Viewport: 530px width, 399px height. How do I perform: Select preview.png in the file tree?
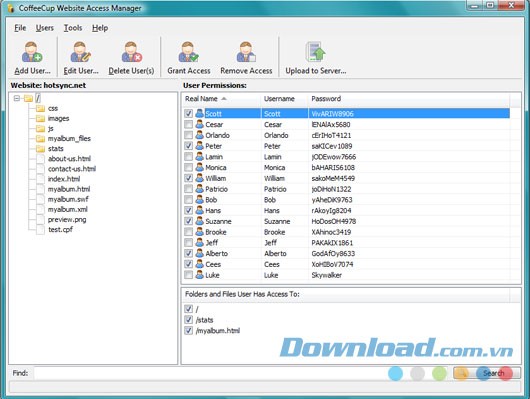67,219
